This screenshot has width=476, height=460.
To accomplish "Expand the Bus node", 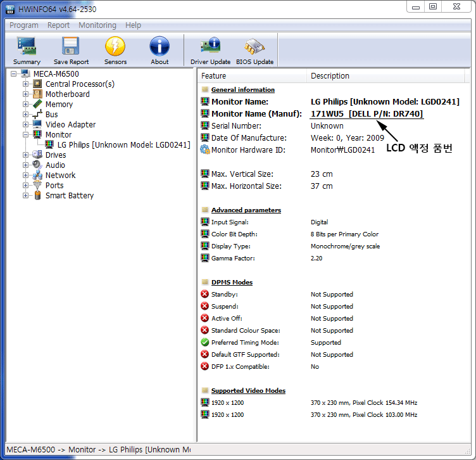I will (x=25, y=115).
